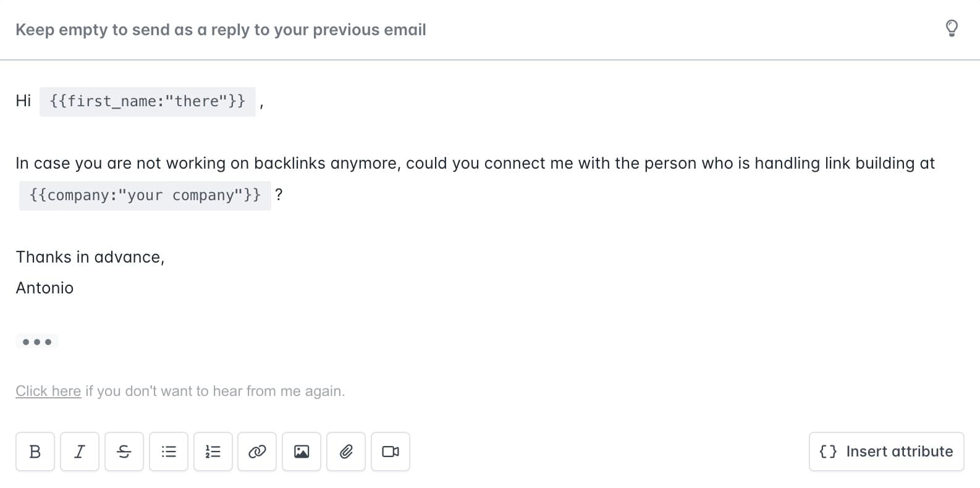Open the insert hyperlink tool
The image size is (980, 488).
point(257,452)
